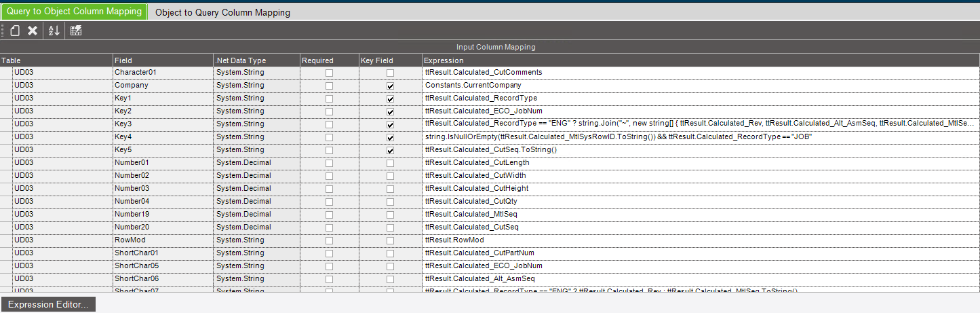The image size is (980, 313).
Task: Check Required for Company row
Action: [329, 86]
